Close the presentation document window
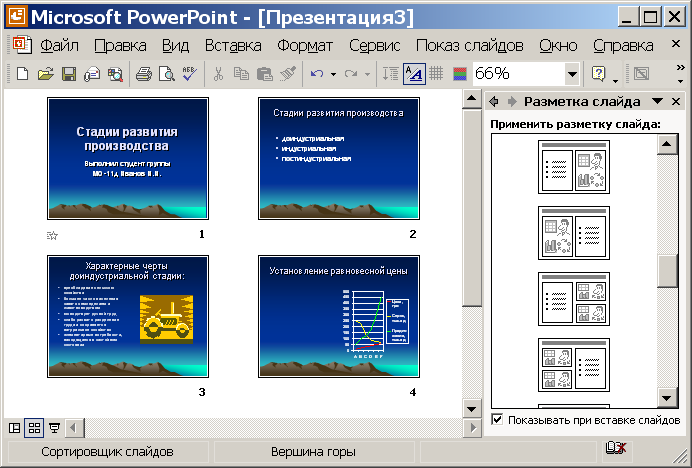The image size is (692, 468). pos(676,44)
